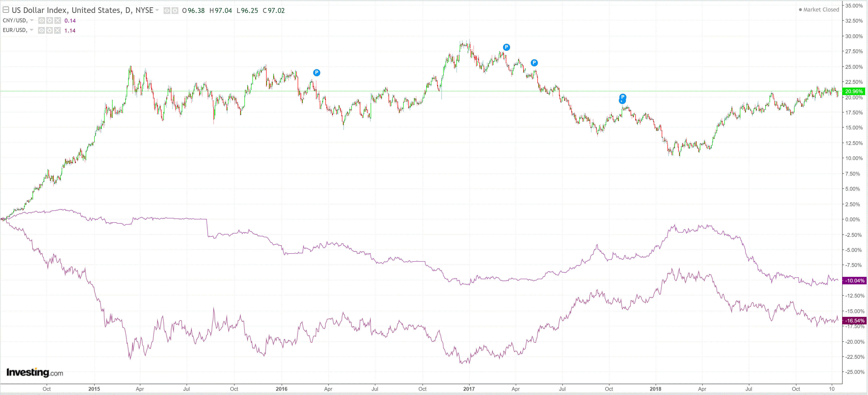
Task: Open US Dollar Index settings gear
Action: click(x=175, y=11)
